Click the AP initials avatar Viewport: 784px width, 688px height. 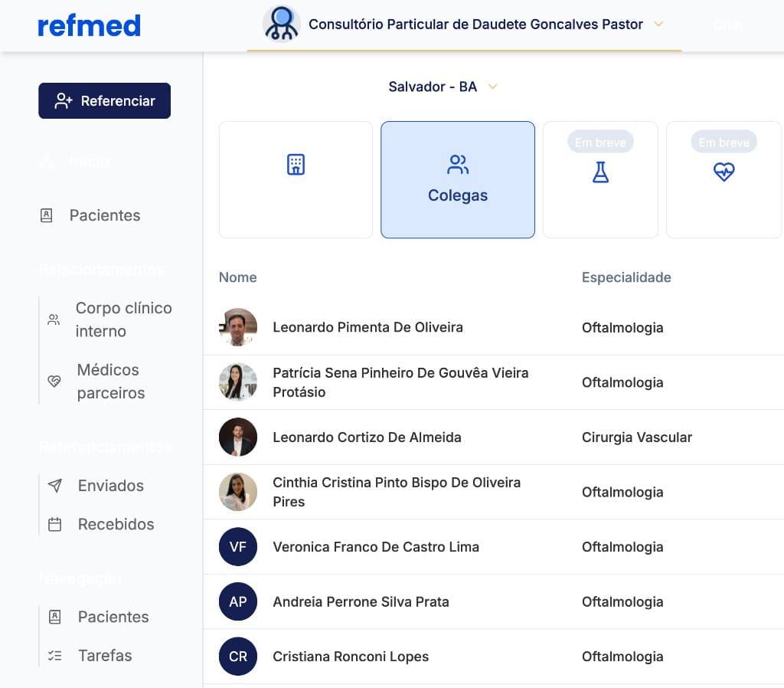tap(238, 601)
